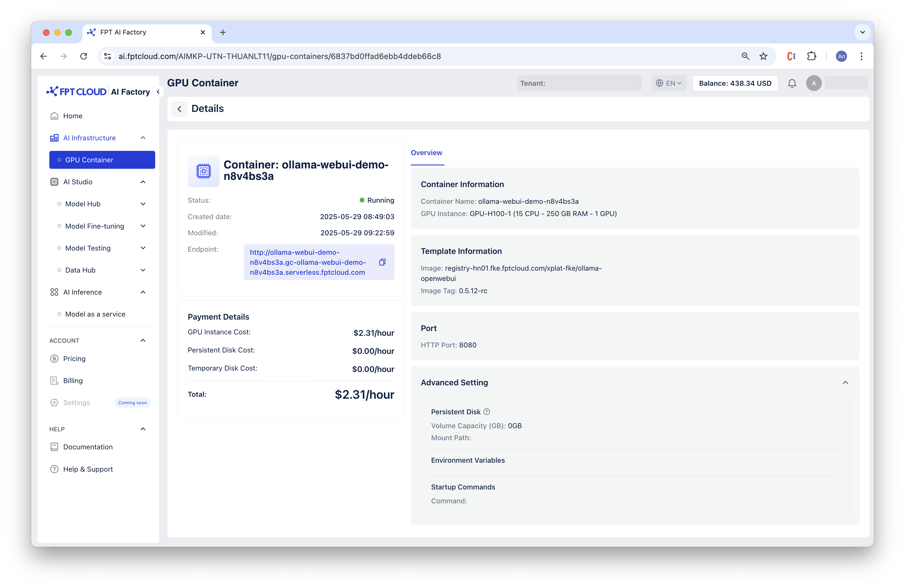Click the AI Inference menu item
This screenshot has height=588, width=905.
pos(82,292)
